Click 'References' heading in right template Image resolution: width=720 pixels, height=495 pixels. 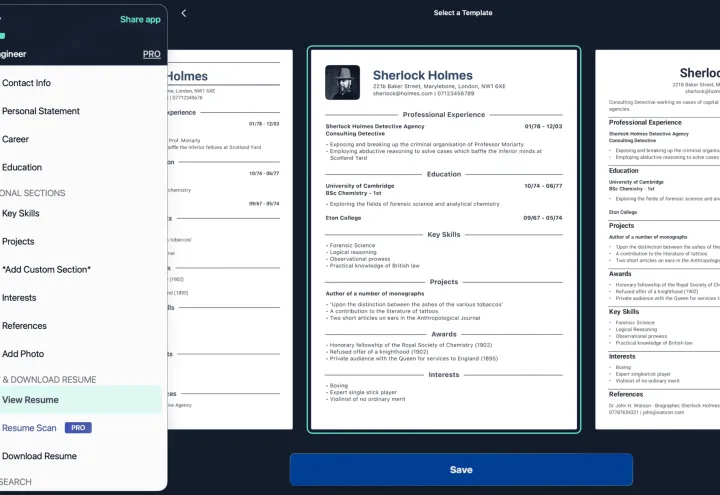click(626, 394)
